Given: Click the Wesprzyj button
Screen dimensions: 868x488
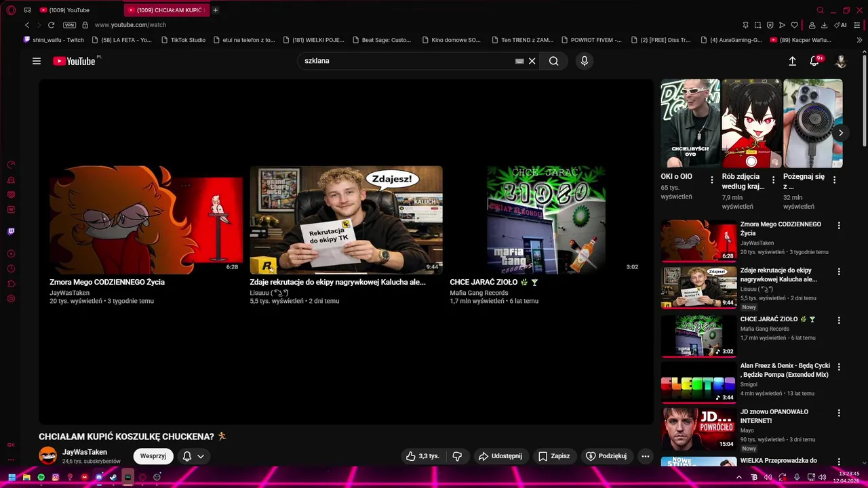Looking at the screenshot, I should coord(153,456).
